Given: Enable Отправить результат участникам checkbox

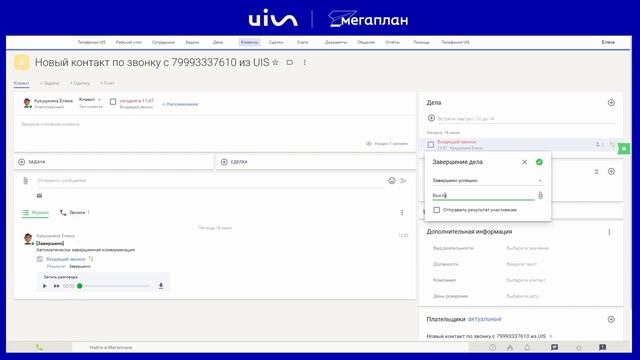Looking at the screenshot, I should point(437,210).
